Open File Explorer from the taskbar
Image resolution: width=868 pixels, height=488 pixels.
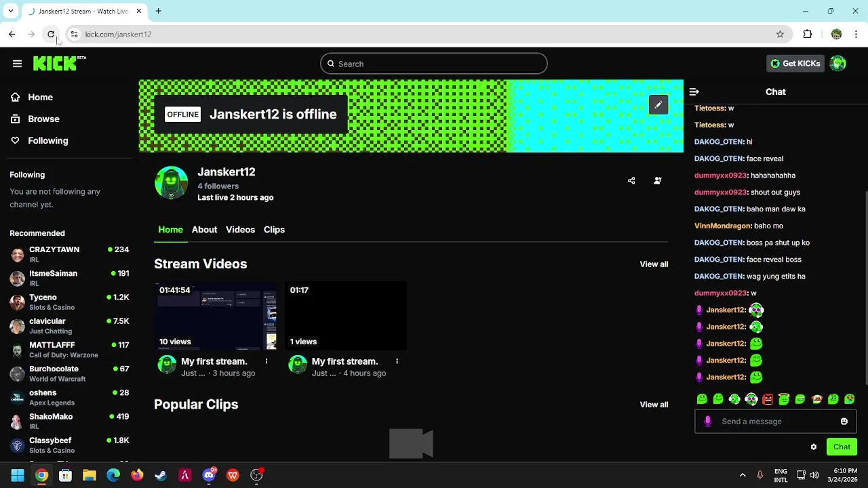[90, 475]
